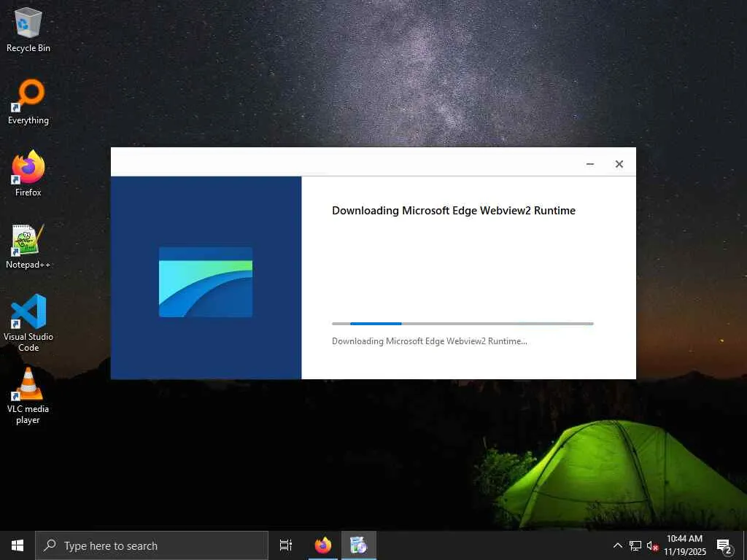
Task: Select the Visual Studio Code desktop shortcut
Action: click(x=28, y=323)
